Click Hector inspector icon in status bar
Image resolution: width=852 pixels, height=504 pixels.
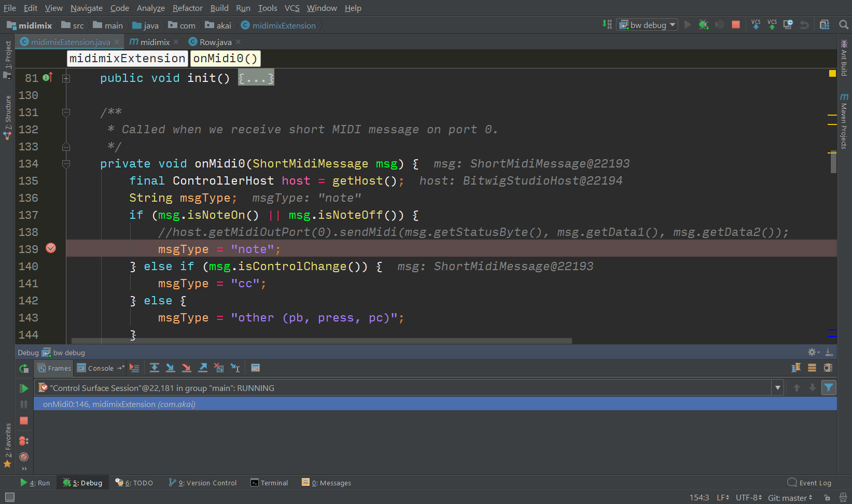click(843, 498)
